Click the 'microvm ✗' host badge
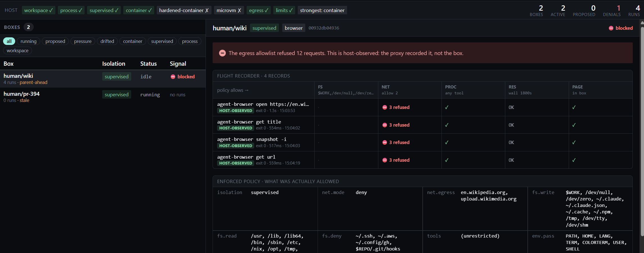Viewport: 644px width, 253px height. point(229,10)
